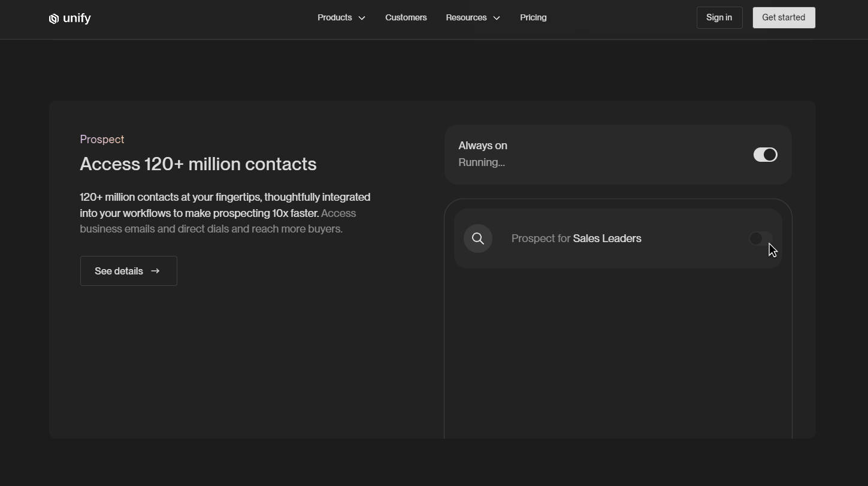Navigate to Pricing
Screen dimensions: 868x486
point(533,17)
